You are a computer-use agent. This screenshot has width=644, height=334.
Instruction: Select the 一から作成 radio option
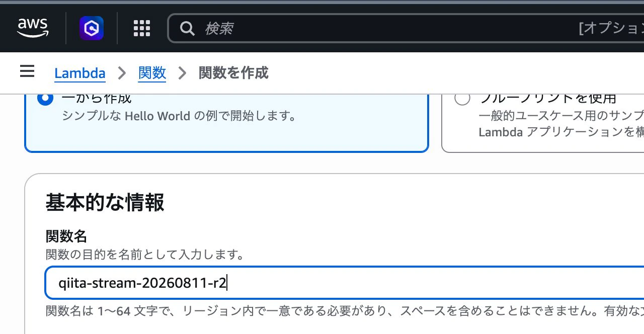click(x=45, y=98)
